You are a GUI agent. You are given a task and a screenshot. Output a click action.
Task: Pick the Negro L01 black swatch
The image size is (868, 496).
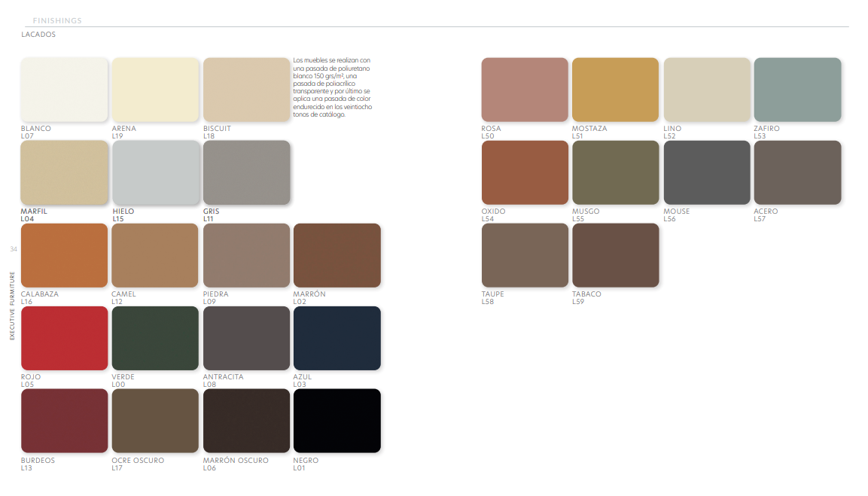pyautogui.click(x=337, y=421)
